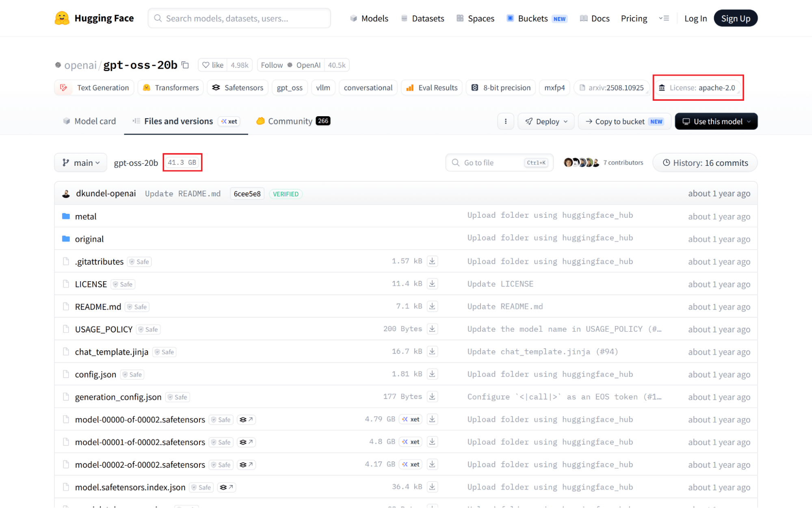812x508 pixels.
Task: Open viewer icon for model.safetensors.index.json
Action: pos(227,487)
